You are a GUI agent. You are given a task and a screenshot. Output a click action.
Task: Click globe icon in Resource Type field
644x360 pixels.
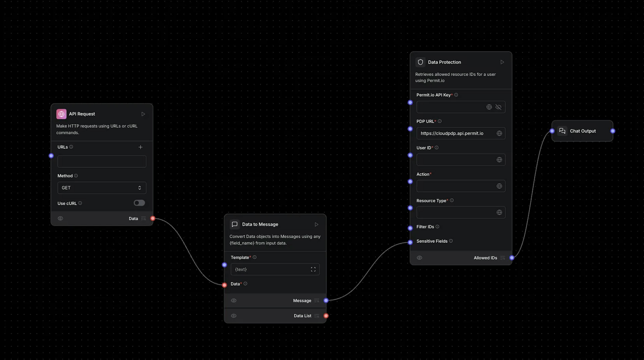click(499, 212)
